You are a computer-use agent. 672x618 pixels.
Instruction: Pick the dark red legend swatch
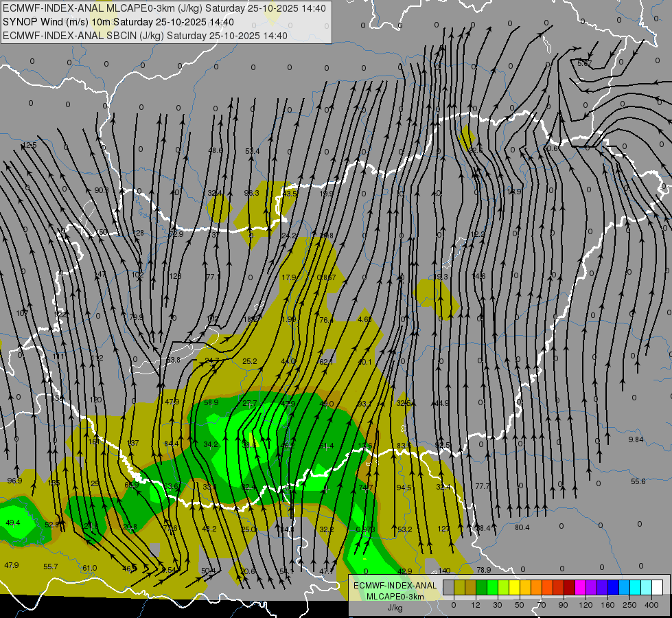(570, 587)
